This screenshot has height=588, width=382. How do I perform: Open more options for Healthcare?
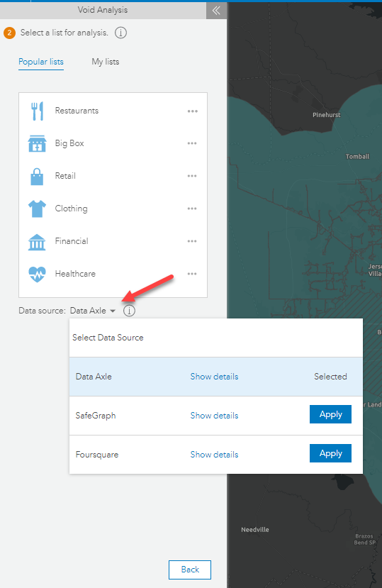192,274
